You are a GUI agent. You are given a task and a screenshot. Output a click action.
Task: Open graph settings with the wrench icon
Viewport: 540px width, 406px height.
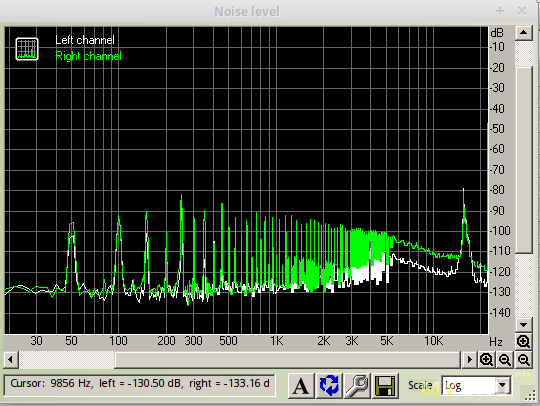357,386
